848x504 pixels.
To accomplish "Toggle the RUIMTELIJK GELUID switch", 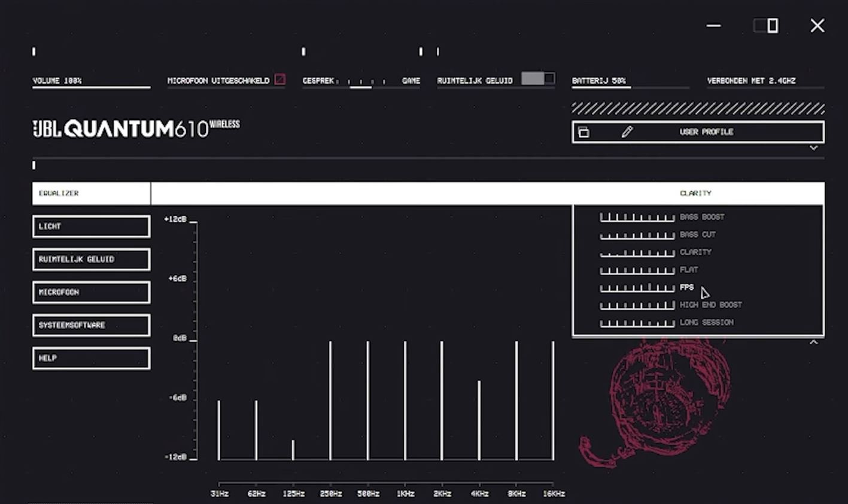I will pyautogui.click(x=538, y=78).
